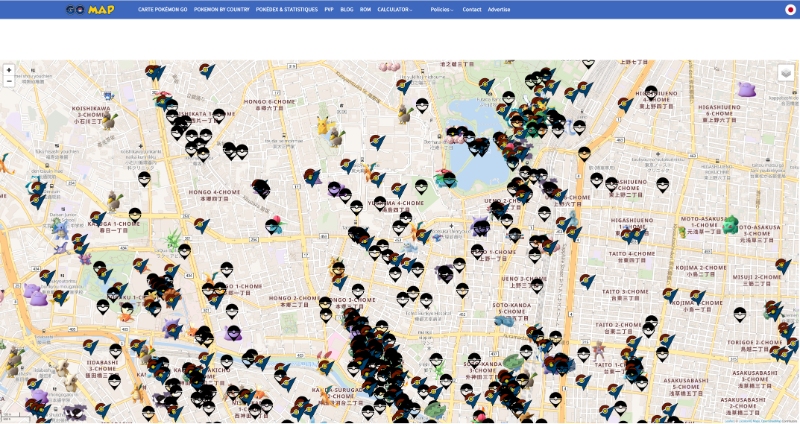The height and width of the screenshot is (424, 800).
Task: Select the Bulbasaur near Moto-Asakusa
Action: pyautogui.click(x=731, y=225)
